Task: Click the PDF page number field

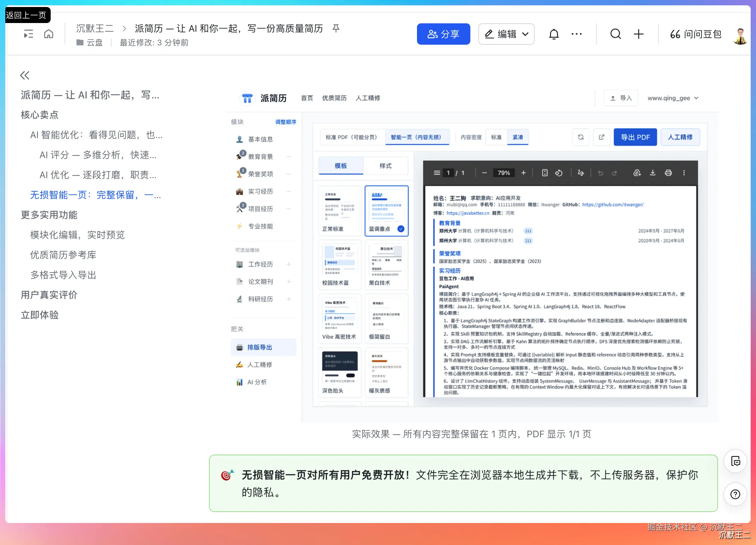Action: pos(448,173)
